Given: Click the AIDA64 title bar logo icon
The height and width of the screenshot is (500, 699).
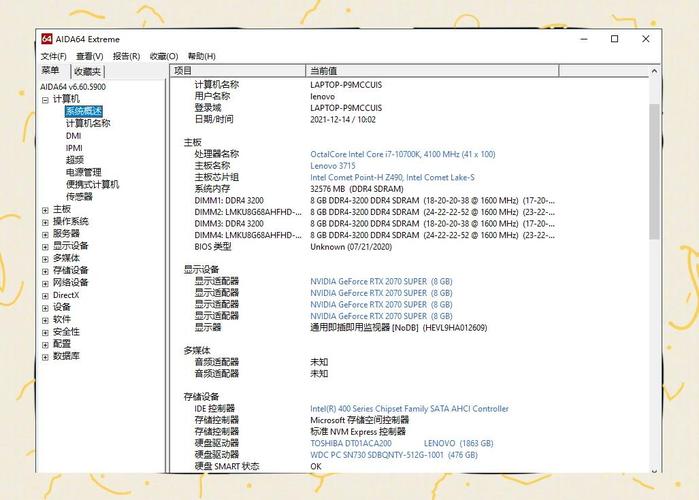Looking at the screenshot, I should tap(46, 39).
